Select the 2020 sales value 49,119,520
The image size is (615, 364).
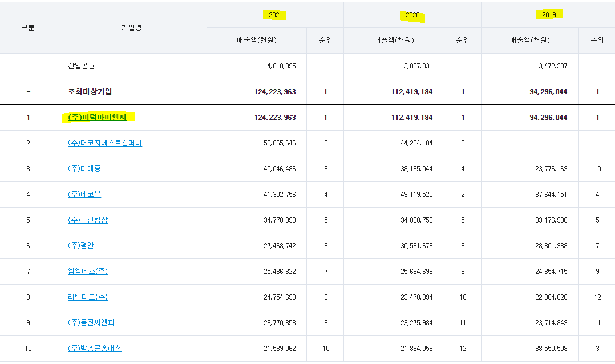pyautogui.click(x=416, y=195)
